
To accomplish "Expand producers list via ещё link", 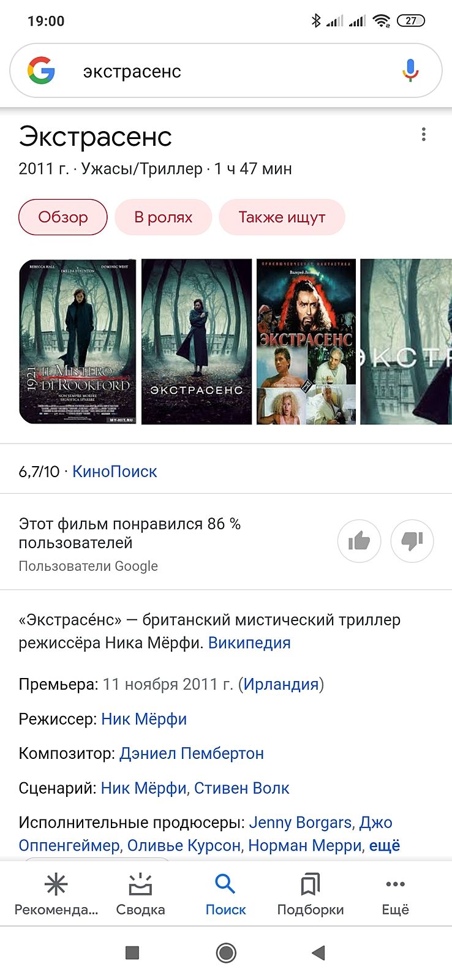I will 384,845.
